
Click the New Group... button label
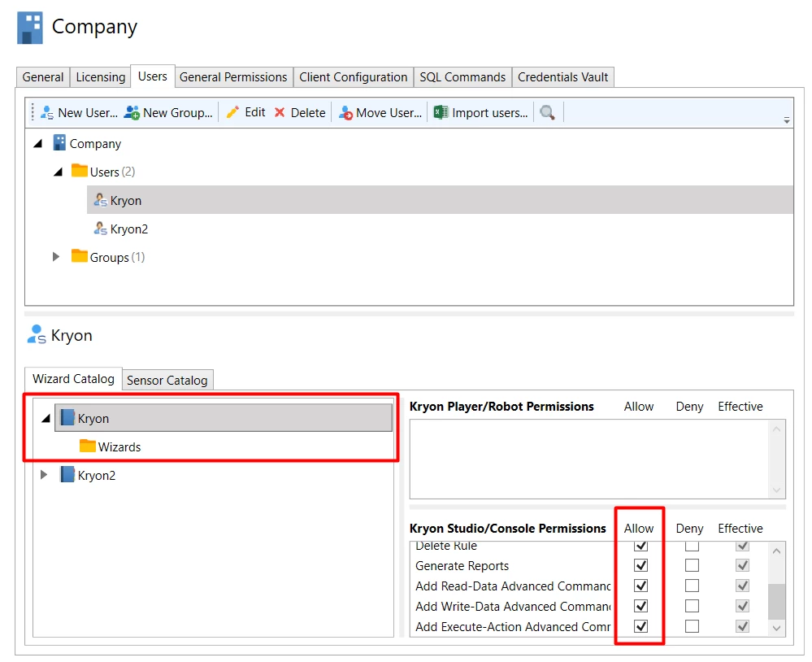click(178, 112)
